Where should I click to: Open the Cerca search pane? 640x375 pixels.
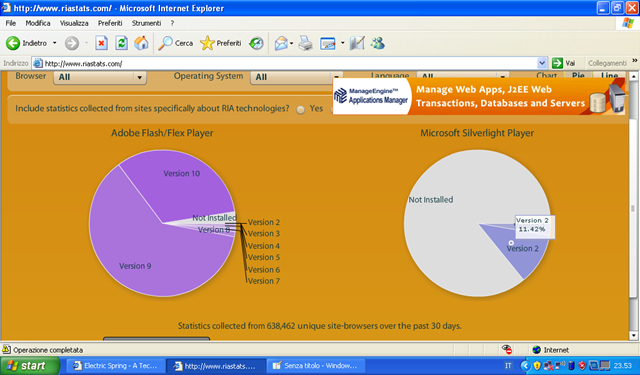(176, 43)
